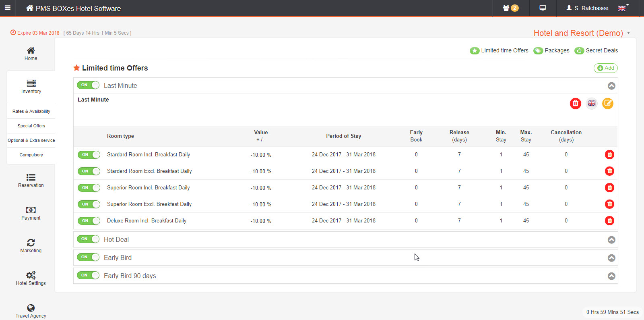This screenshot has height=320, width=644.
Task: Open Rates & Availability submenu item
Action: [31, 111]
